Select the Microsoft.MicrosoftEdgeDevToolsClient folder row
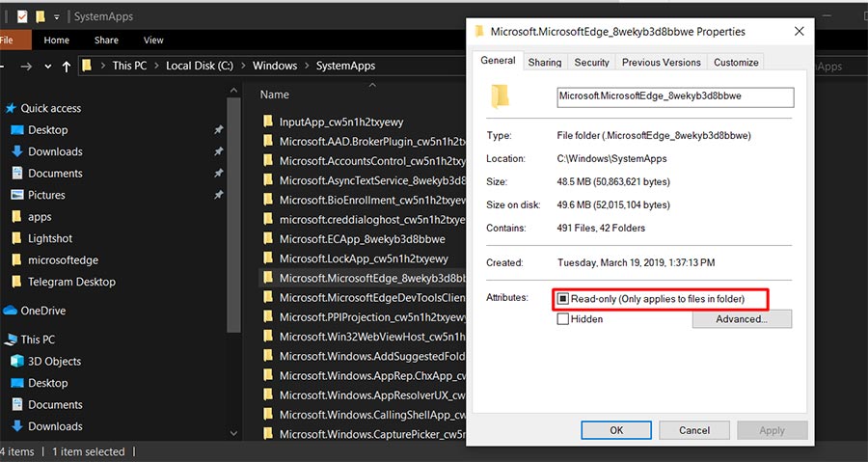The image size is (868, 462). coord(363,298)
